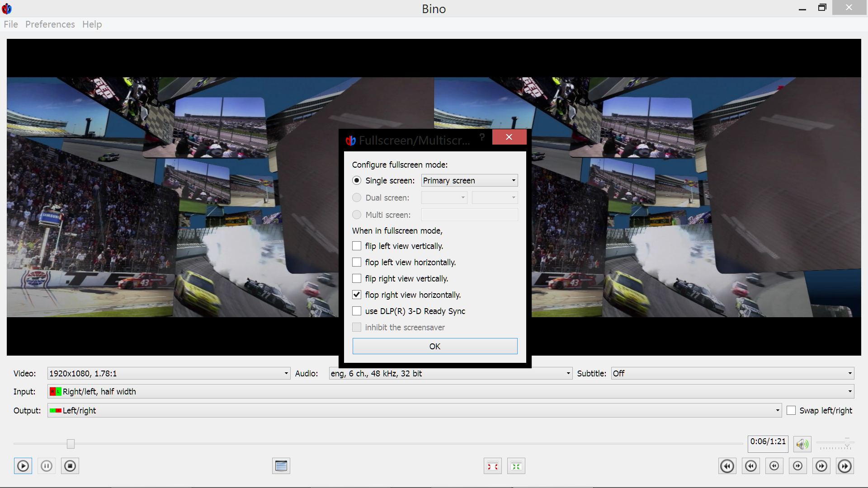Uncheck flop right view horizontally

(x=357, y=295)
